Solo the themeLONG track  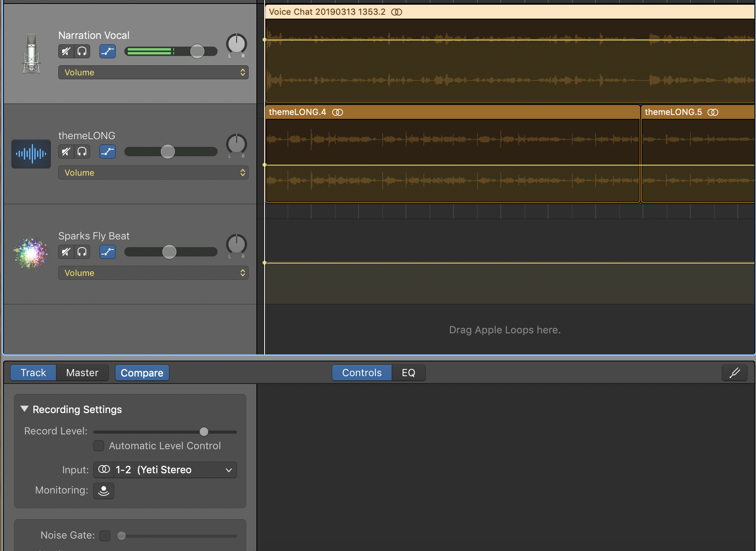82,152
